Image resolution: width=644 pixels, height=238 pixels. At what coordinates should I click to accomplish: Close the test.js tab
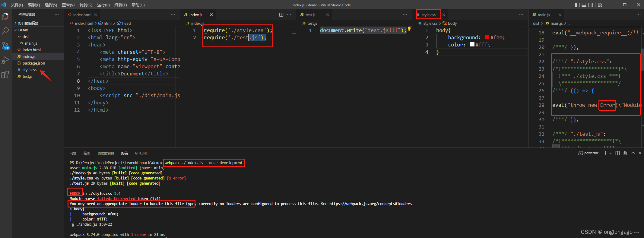point(328,15)
